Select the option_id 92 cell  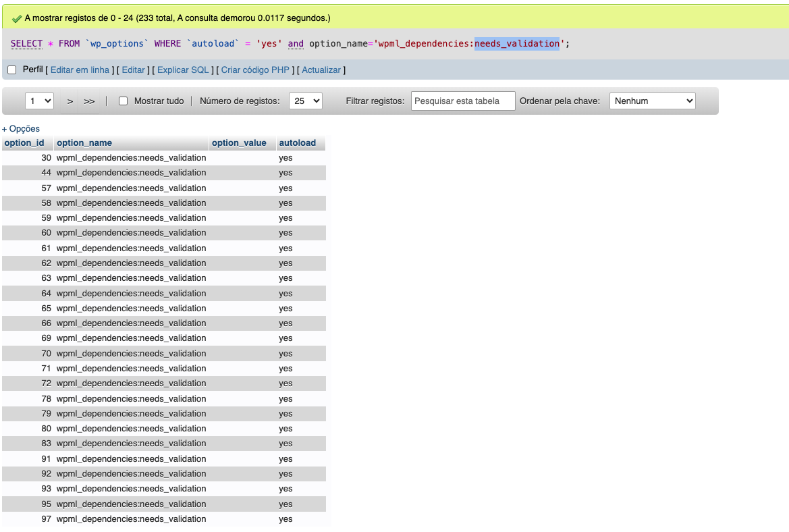(28, 474)
